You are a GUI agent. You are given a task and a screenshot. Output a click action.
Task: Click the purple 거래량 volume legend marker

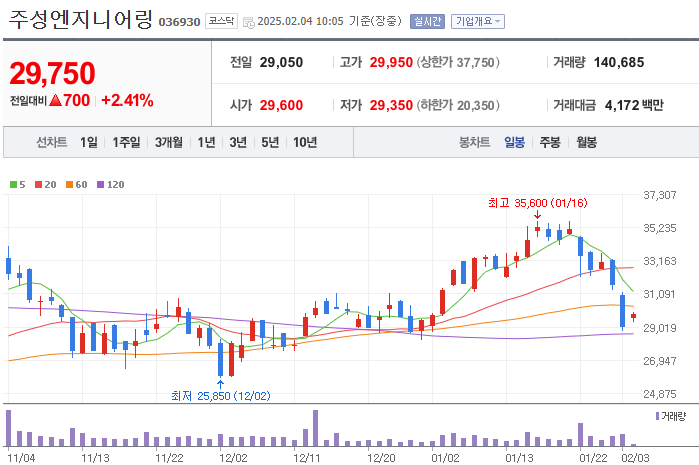coord(657,416)
